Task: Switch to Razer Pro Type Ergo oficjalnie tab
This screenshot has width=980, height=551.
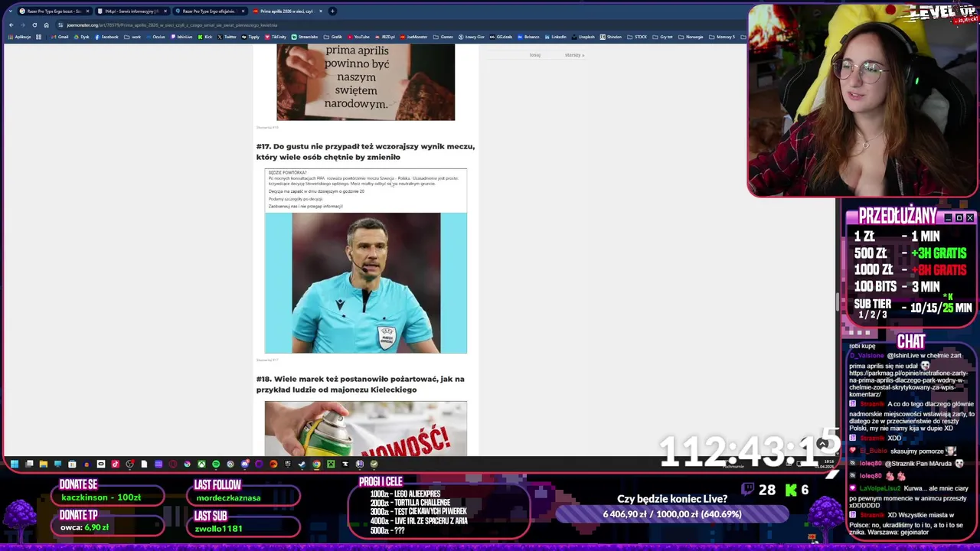Action: coord(208,11)
